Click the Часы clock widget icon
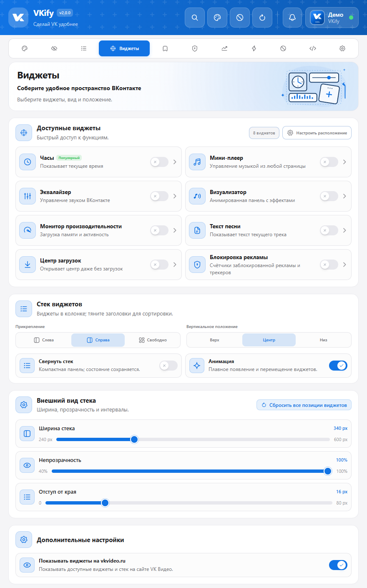This screenshot has width=367, height=588. pos(28,162)
